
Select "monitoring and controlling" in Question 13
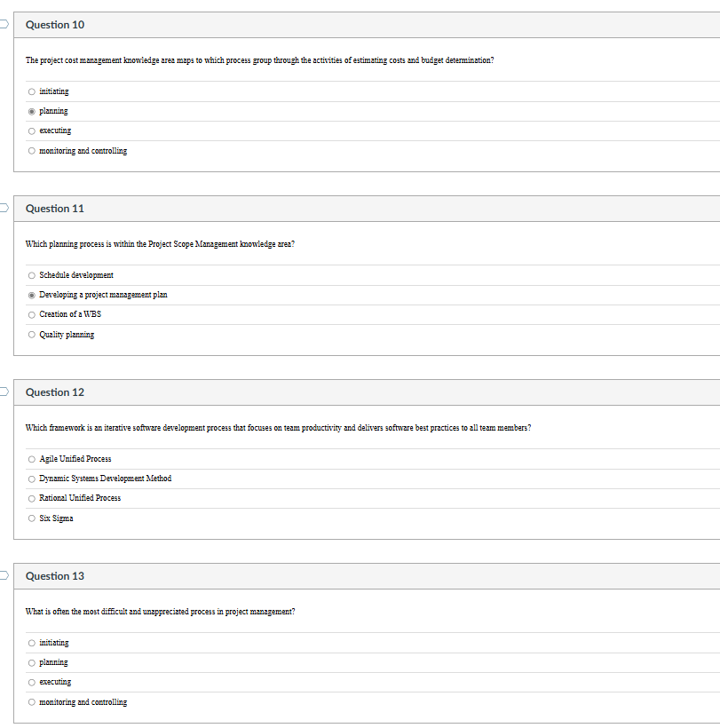[31, 701]
